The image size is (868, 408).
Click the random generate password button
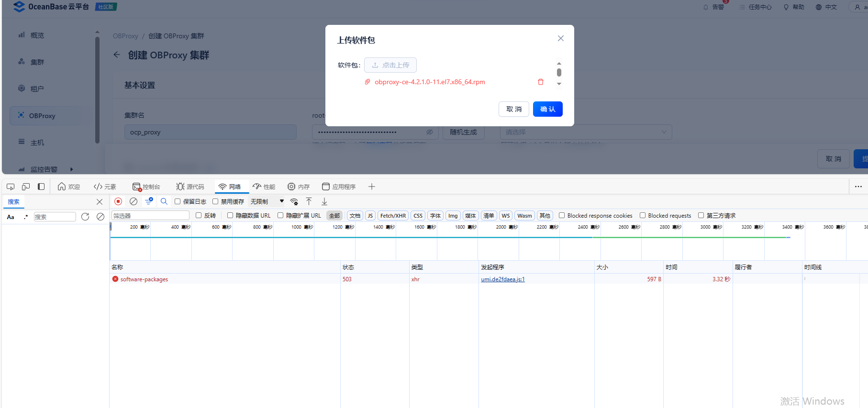coord(463,132)
